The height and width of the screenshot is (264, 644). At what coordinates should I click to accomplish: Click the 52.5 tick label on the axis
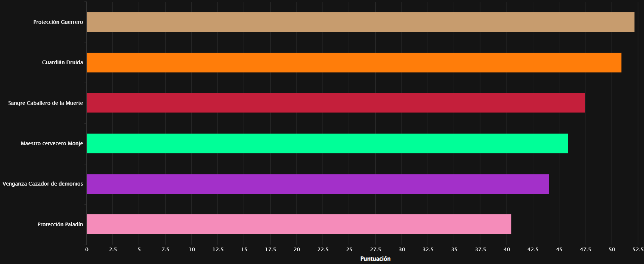(638, 249)
